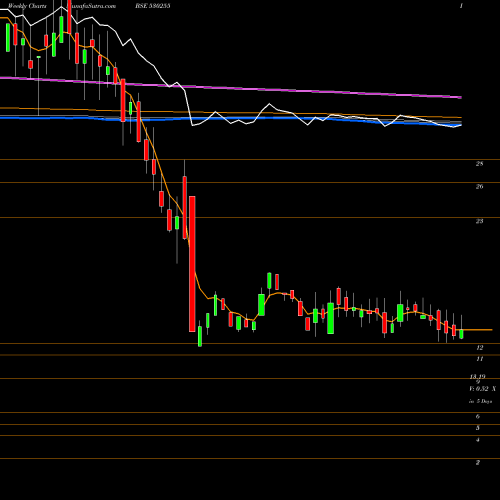This screenshot has width=500, height=500.
Task: Click the 28 price axis label
Action: click(x=479, y=164)
